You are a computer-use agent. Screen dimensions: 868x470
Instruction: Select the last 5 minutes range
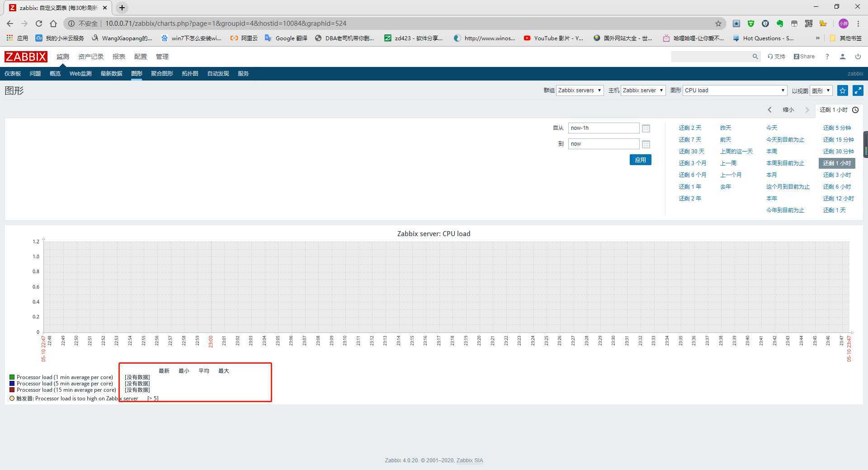coord(837,128)
